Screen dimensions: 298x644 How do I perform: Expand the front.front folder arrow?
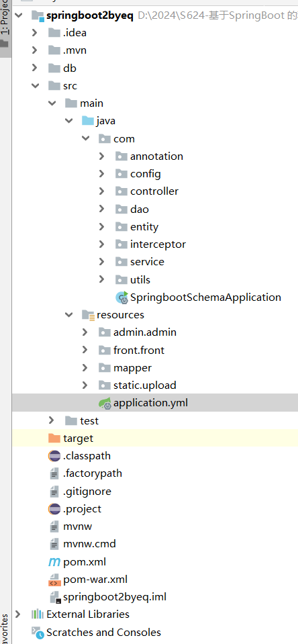pyautogui.click(x=85, y=350)
